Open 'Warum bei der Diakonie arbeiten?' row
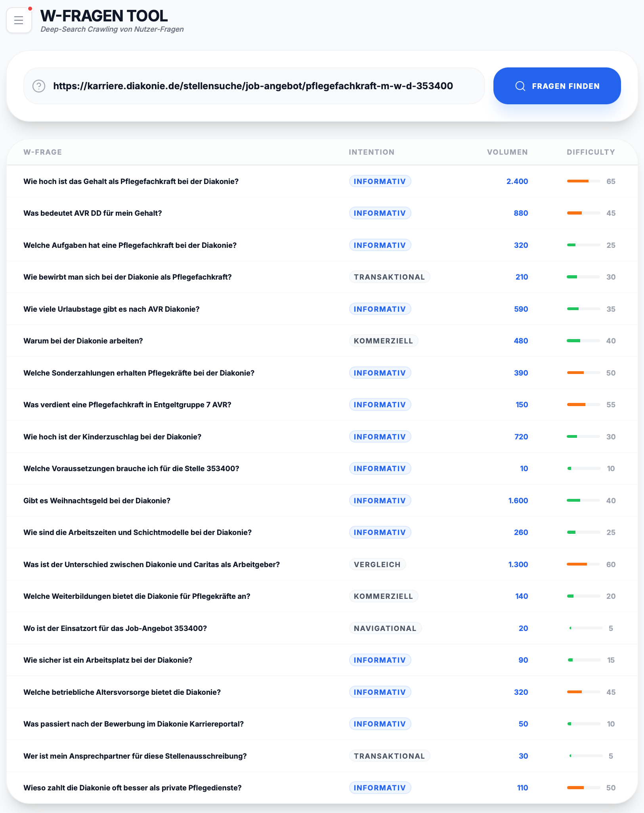The image size is (644, 813). pos(83,341)
